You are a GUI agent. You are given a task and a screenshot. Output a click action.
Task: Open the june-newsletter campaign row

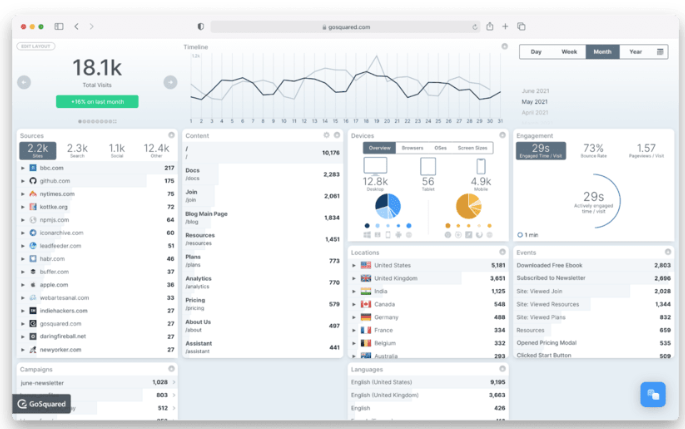(x=98, y=383)
